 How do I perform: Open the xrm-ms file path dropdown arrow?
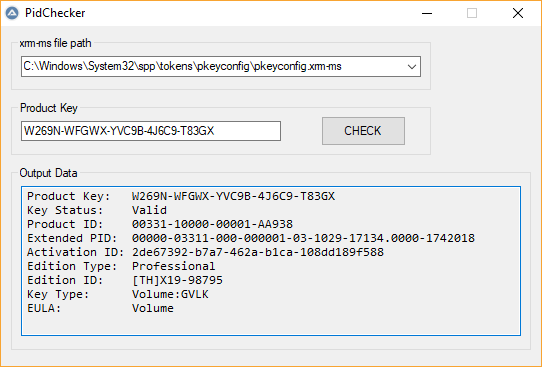pos(411,66)
